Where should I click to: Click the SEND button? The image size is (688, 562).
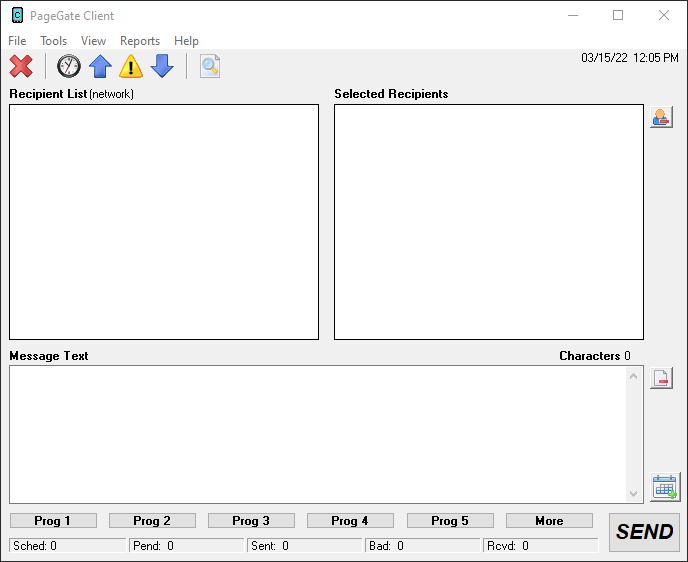[645, 532]
